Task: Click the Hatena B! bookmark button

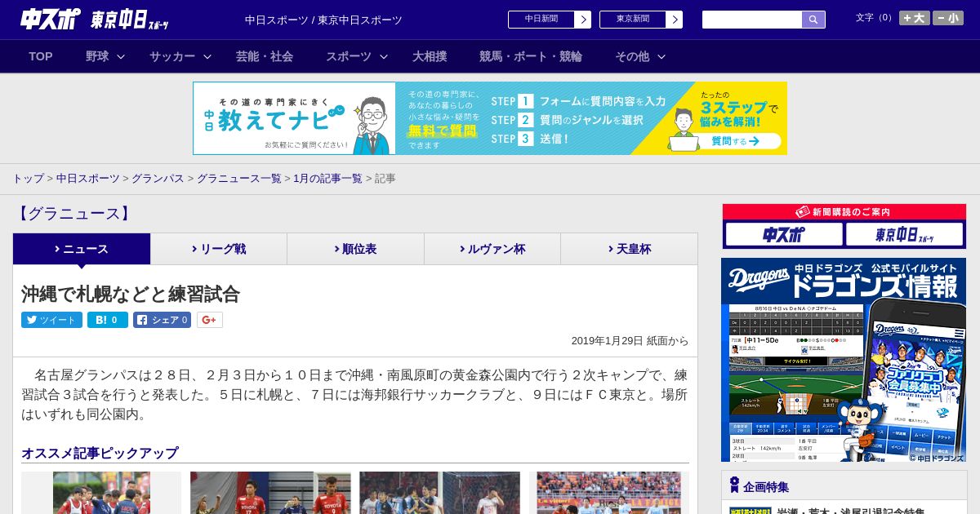Action: coord(108,320)
